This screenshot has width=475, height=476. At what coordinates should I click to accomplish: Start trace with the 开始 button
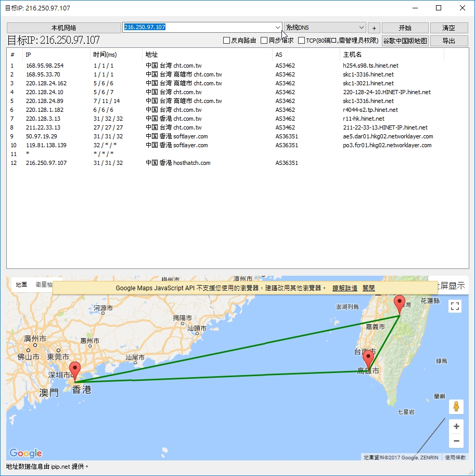click(405, 28)
